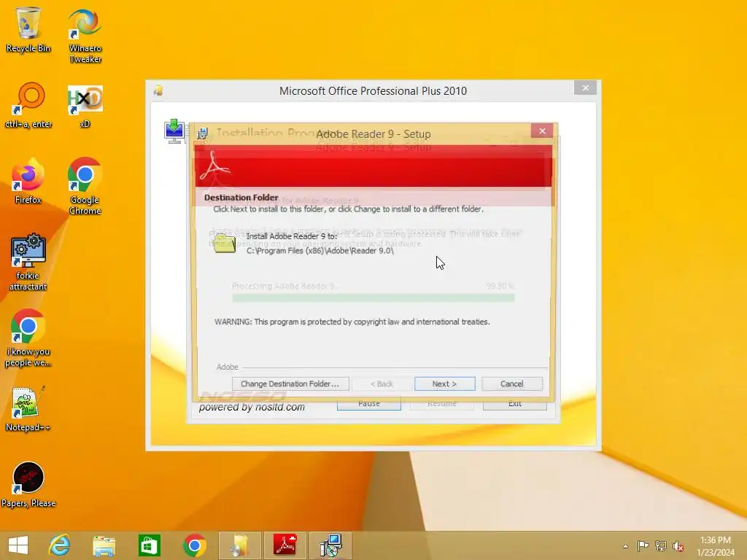The width and height of the screenshot is (747, 560).
Task: Cancel the Adobe Reader 9 setup
Action: pyautogui.click(x=511, y=384)
